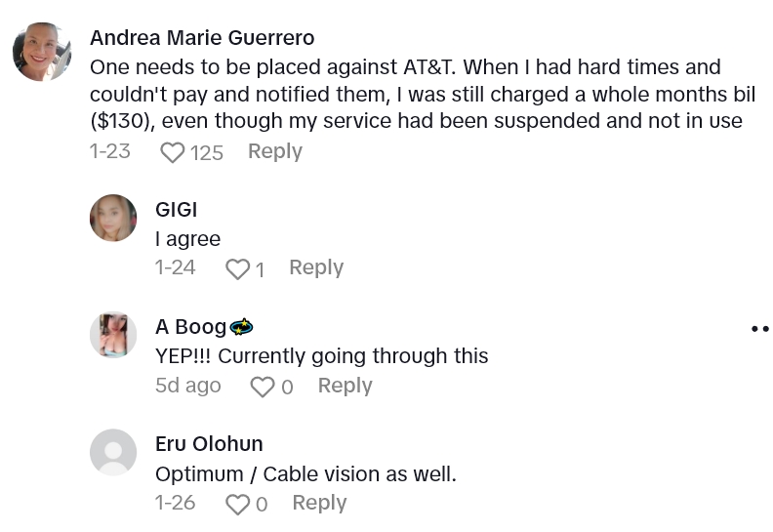The height and width of the screenshot is (532, 773).
Task: Visit the GIGI username link
Action: [177, 210]
